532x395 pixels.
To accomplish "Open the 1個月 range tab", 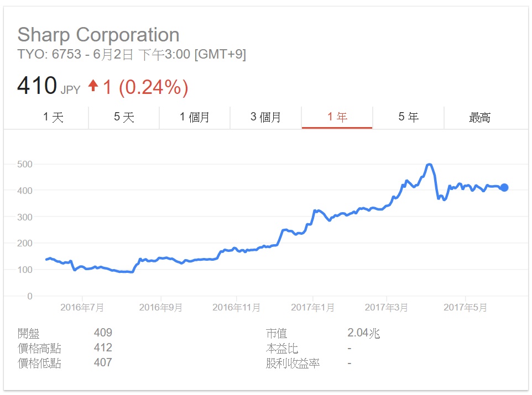I will click(195, 117).
